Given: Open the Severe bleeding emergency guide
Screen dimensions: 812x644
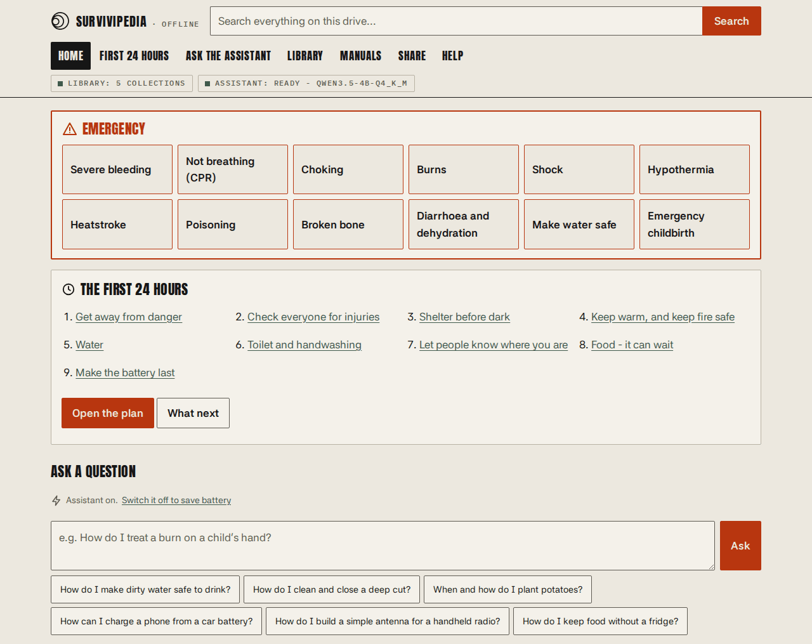Looking at the screenshot, I should click(x=117, y=169).
